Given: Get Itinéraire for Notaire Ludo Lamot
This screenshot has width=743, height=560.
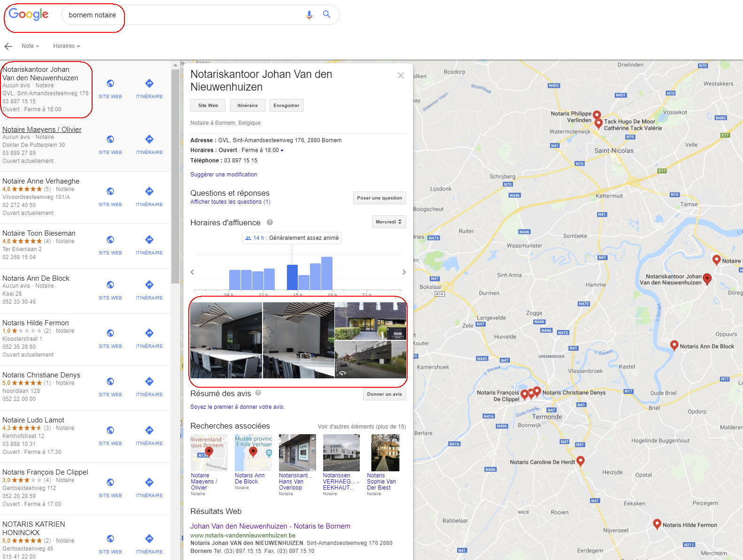Looking at the screenshot, I should 149,430.
